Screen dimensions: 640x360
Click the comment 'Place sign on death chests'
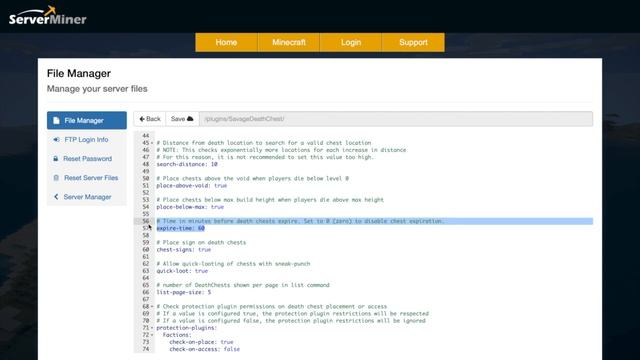pos(201,242)
